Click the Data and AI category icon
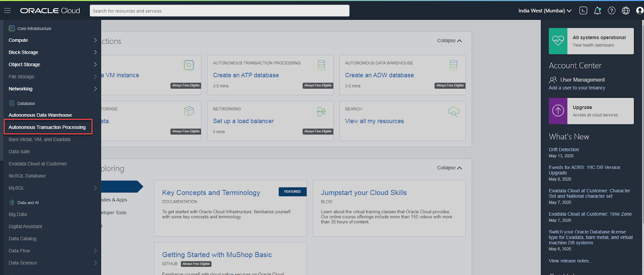The image size is (644, 275). tap(12, 203)
